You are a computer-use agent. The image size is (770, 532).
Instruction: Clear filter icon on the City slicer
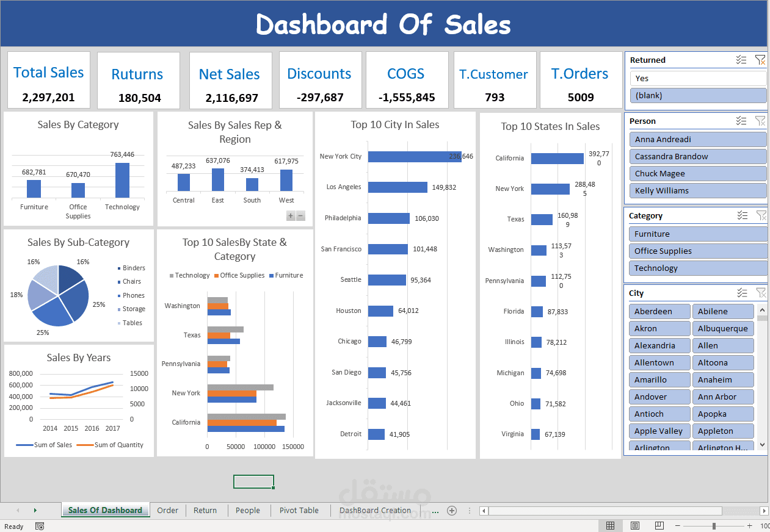pyautogui.click(x=760, y=293)
